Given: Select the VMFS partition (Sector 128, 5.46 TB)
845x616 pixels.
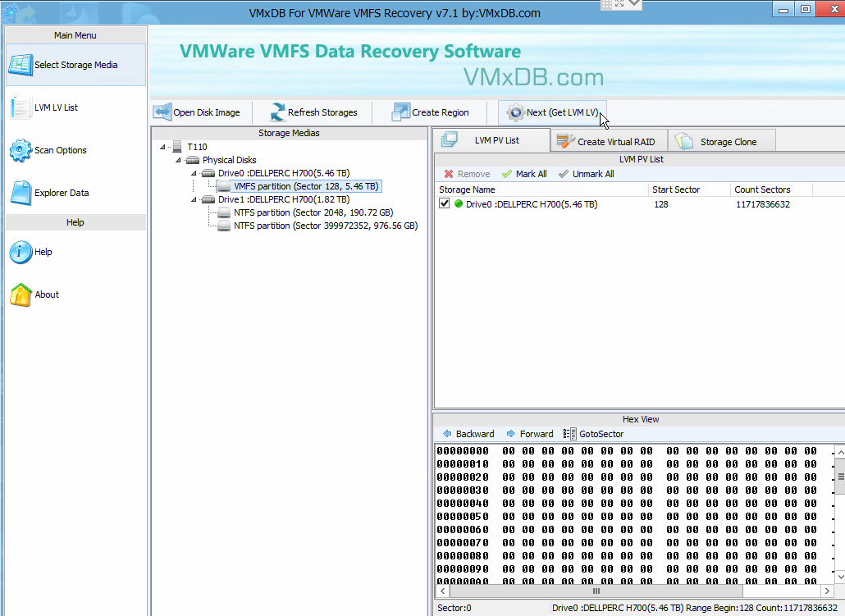Looking at the screenshot, I should (x=306, y=186).
